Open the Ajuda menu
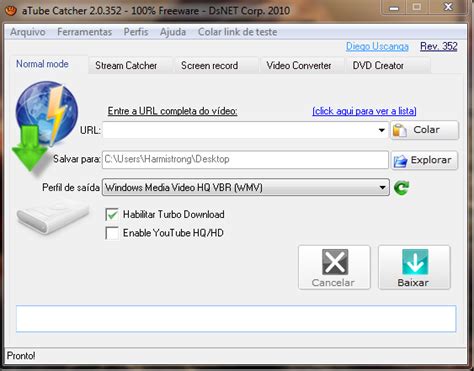 coord(173,32)
